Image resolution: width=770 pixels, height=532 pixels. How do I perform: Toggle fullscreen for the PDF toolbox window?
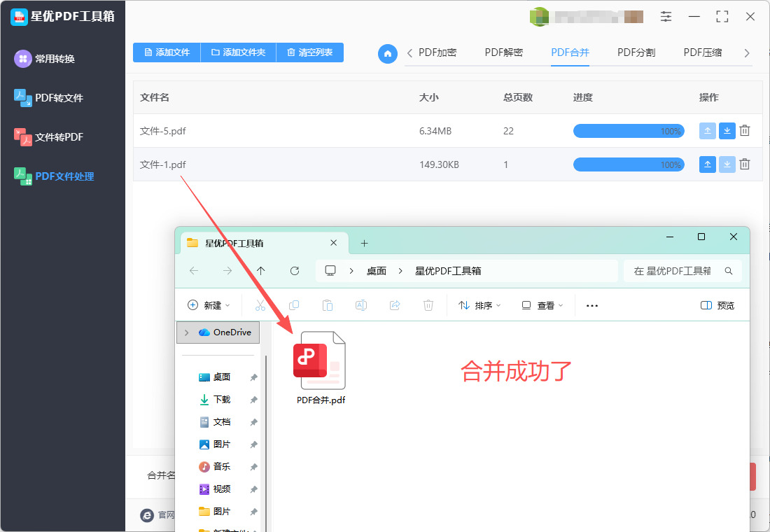click(722, 16)
